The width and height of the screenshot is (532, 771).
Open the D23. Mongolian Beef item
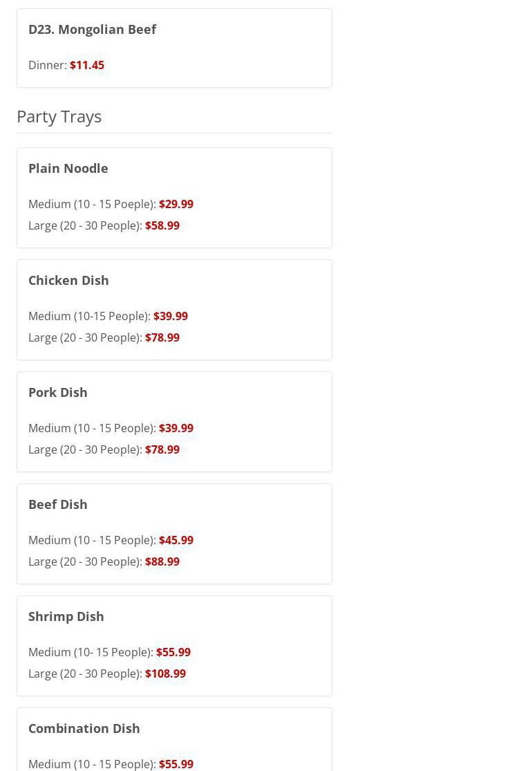[92, 29]
